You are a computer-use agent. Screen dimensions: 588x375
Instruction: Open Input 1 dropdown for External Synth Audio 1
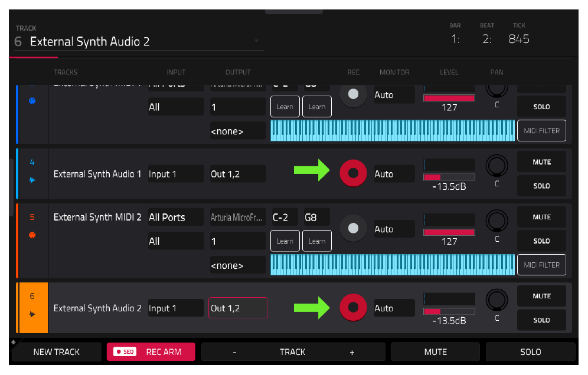point(176,174)
